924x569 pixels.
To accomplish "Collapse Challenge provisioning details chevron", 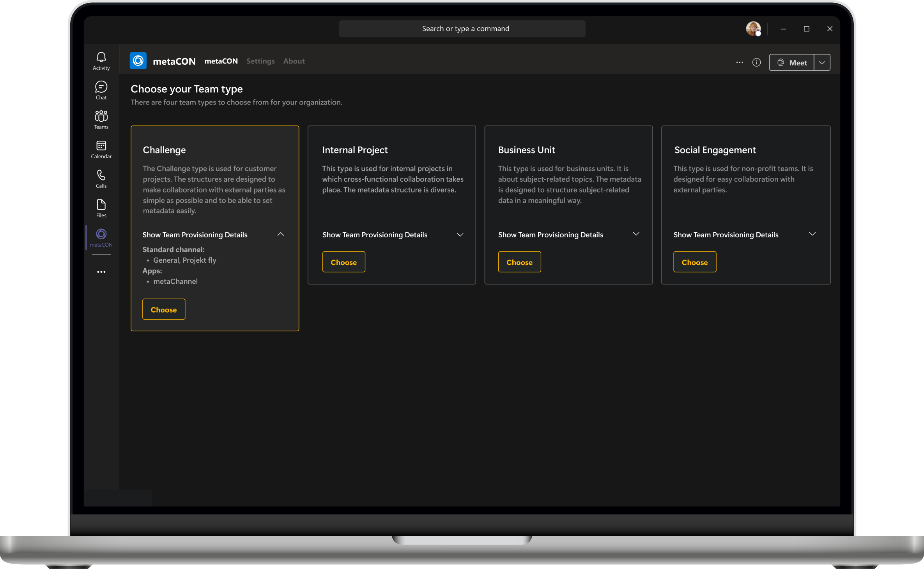I will pos(281,234).
